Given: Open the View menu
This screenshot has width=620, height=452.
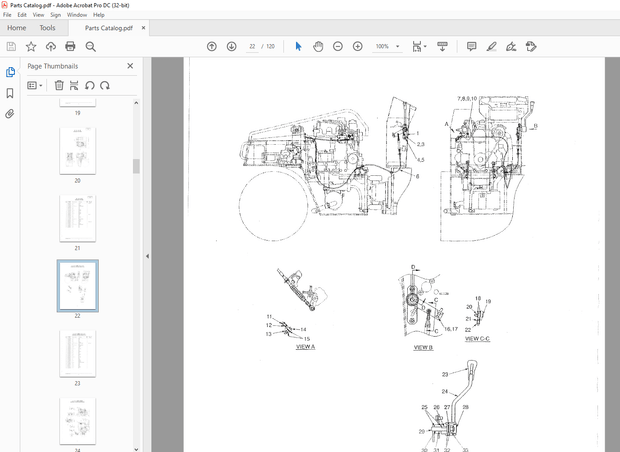Looking at the screenshot, I should pos(38,15).
